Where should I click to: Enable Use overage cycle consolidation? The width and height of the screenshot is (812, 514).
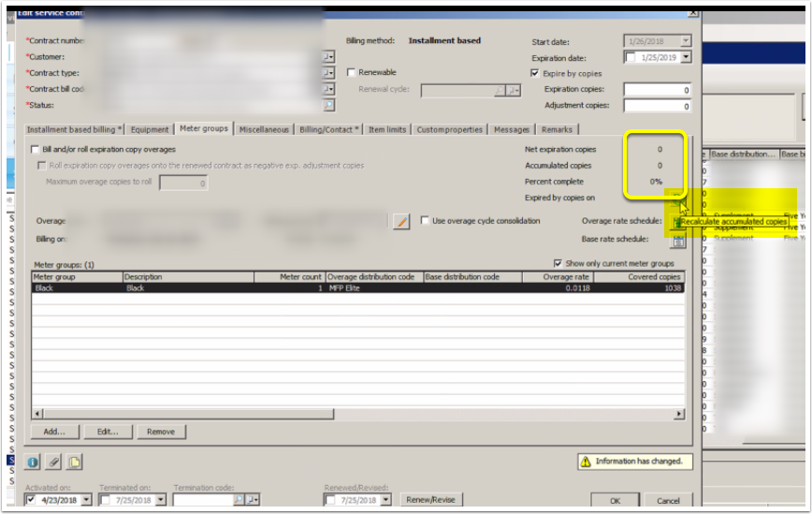click(x=425, y=221)
